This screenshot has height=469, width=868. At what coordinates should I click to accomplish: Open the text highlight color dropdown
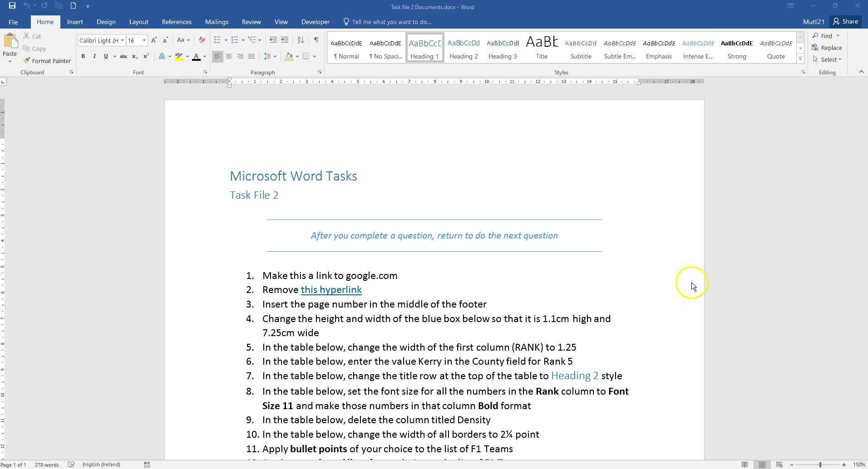pyautogui.click(x=187, y=56)
